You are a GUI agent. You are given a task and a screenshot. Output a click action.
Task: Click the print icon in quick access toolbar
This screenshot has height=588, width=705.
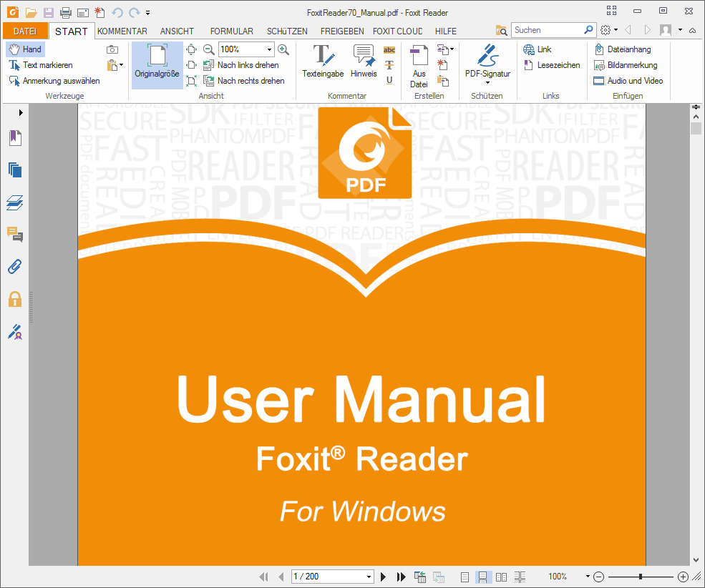click(x=66, y=13)
